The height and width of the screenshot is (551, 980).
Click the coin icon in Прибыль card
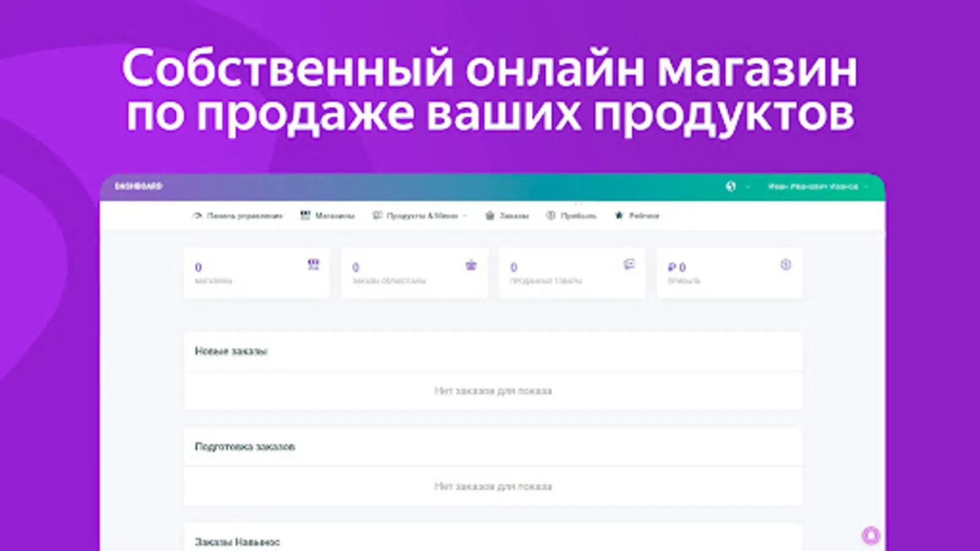pyautogui.click(x=786, y=264)
